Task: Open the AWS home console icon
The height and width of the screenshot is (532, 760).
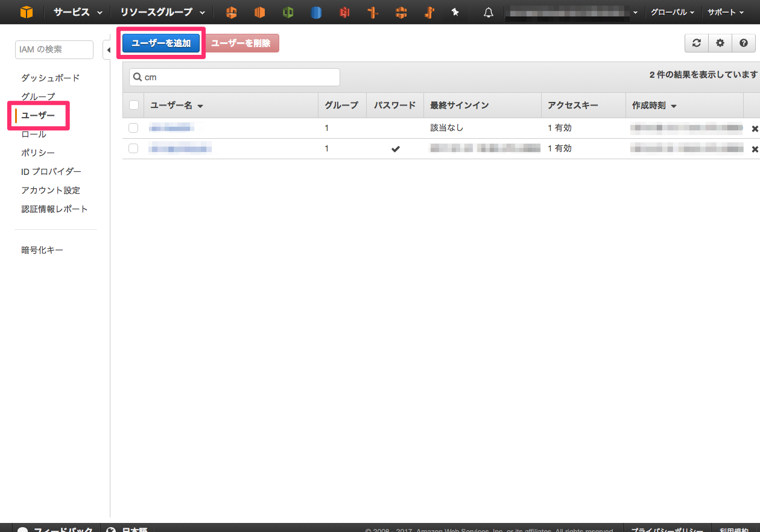Action: [x=25, y=11]
